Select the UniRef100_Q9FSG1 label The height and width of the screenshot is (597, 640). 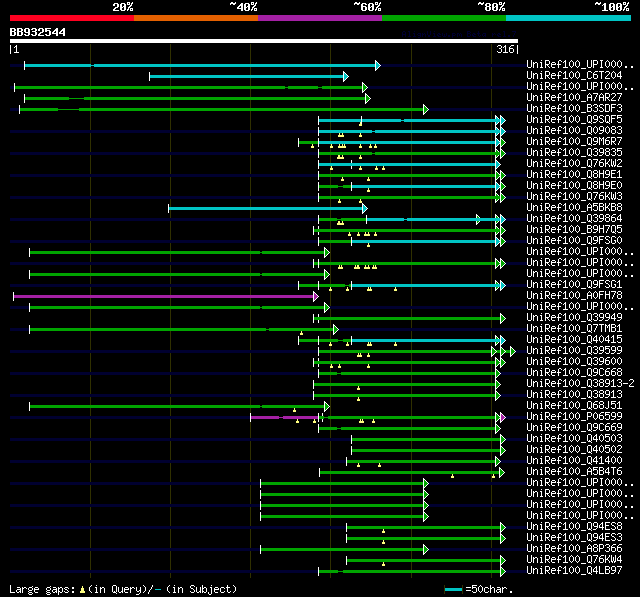(574, 285)
